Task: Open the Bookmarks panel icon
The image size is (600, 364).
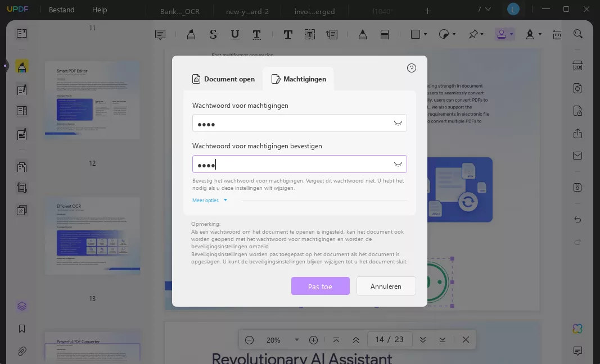Action: pyautogui.click(x=22, y=329)
